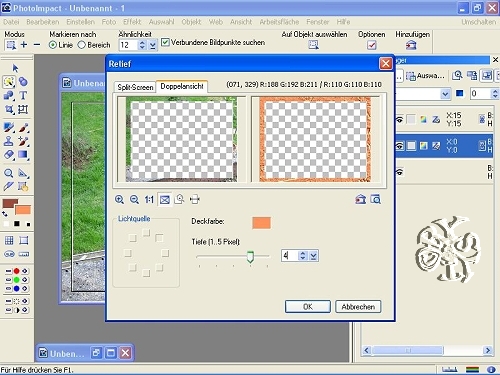Click the foreground brown color swatch
500x375 pixels.
click(10, 203)
